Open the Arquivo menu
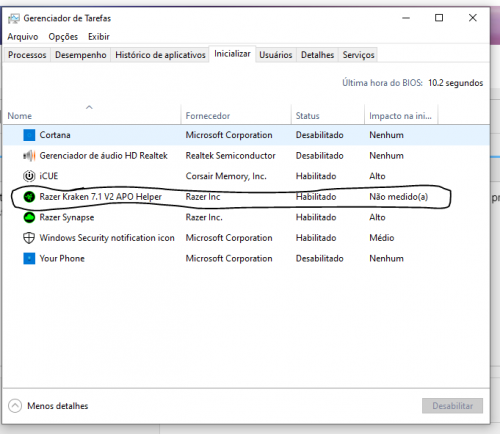The image size is (500, 434). pyautogui.click(x=23, y=37)
